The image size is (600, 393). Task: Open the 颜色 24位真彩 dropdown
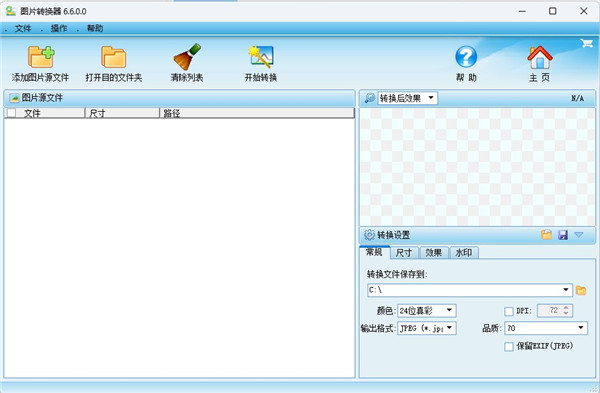click(x=450, y=310)
